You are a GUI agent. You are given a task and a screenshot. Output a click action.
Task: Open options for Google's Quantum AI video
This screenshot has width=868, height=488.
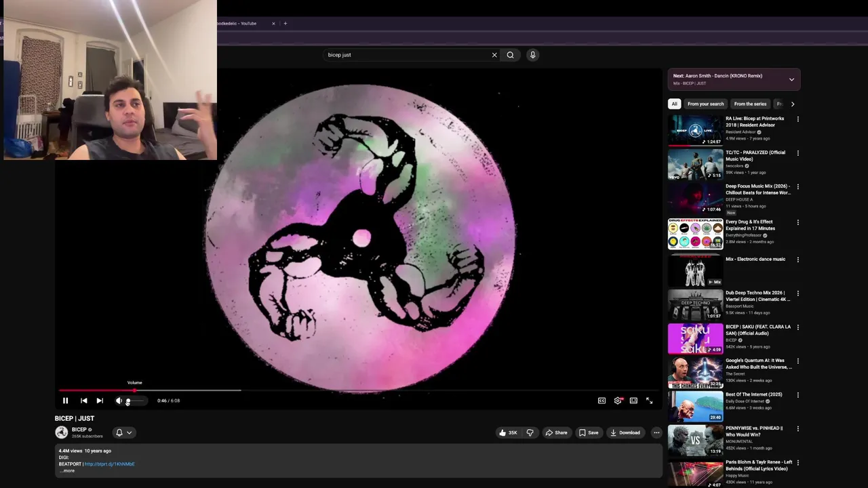(797, 361)
